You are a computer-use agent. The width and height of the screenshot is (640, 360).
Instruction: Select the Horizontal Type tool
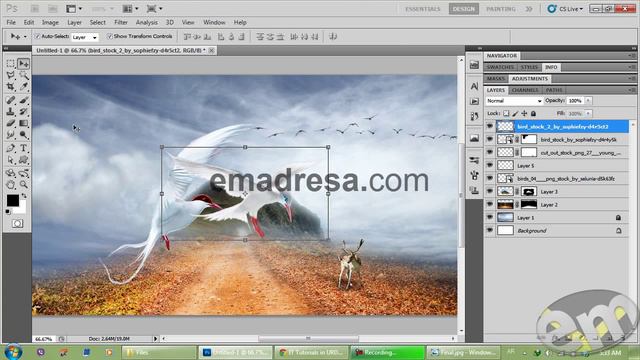(x=24, y=148)
